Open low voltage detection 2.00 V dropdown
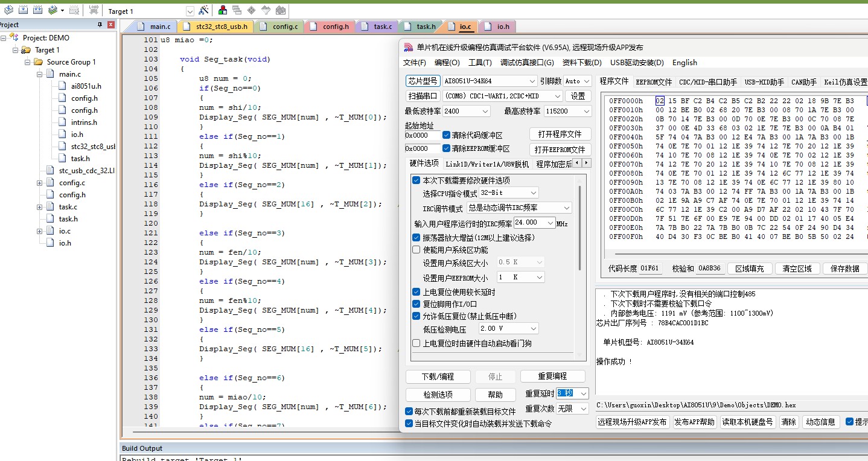 pyautogui.click(x=533, y=329)
